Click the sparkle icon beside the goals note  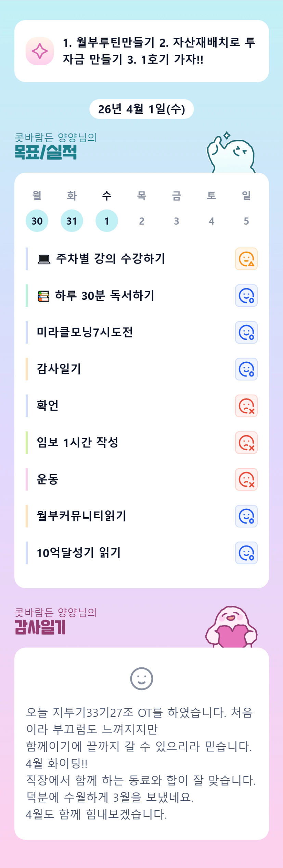40,51
